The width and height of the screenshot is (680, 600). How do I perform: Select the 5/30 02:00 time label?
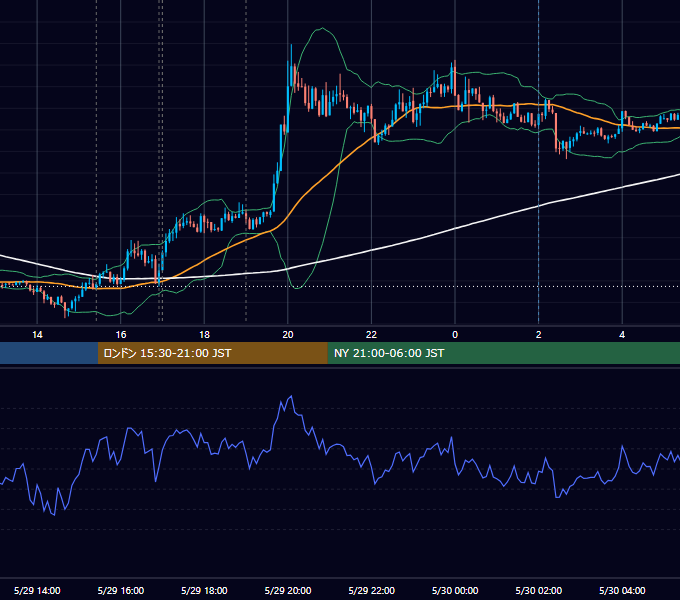click(x=539, y=590)
